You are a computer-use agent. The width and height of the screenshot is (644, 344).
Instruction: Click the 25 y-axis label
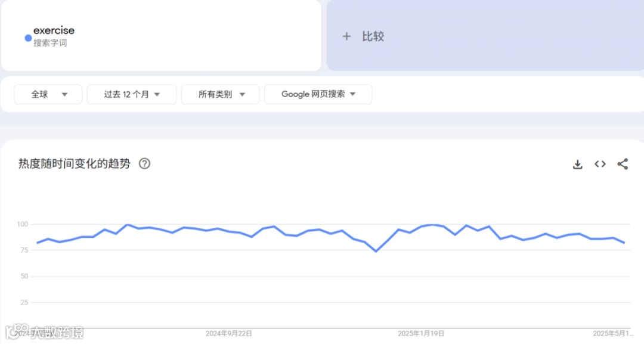click(x=24, y=302)
